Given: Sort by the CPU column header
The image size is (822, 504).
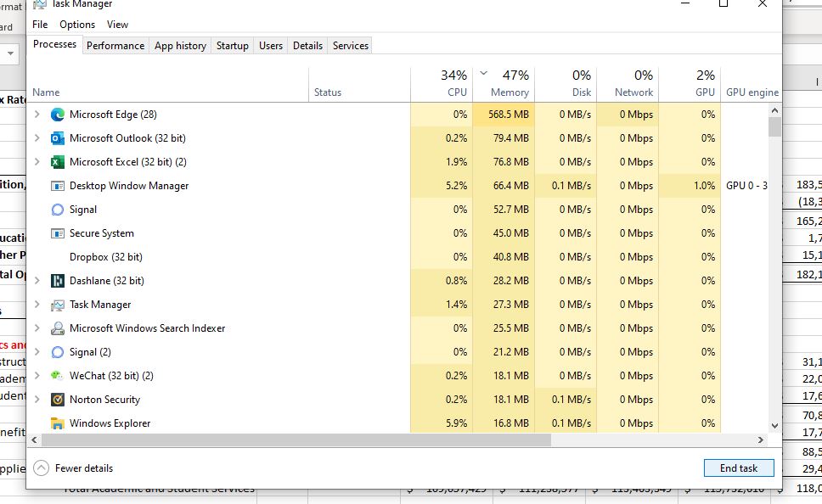Looking at the screenshot, I should [x=442, y=84].
